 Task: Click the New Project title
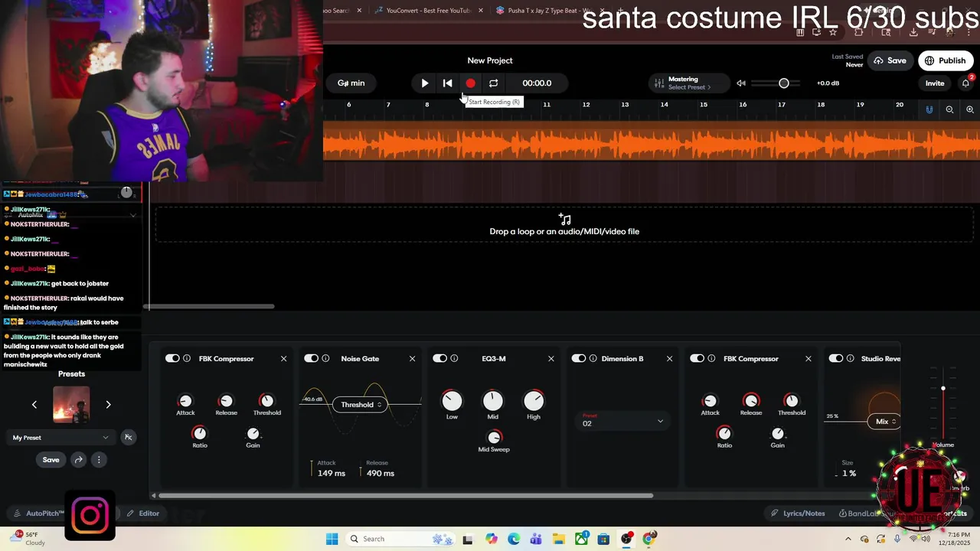[490, 60]
